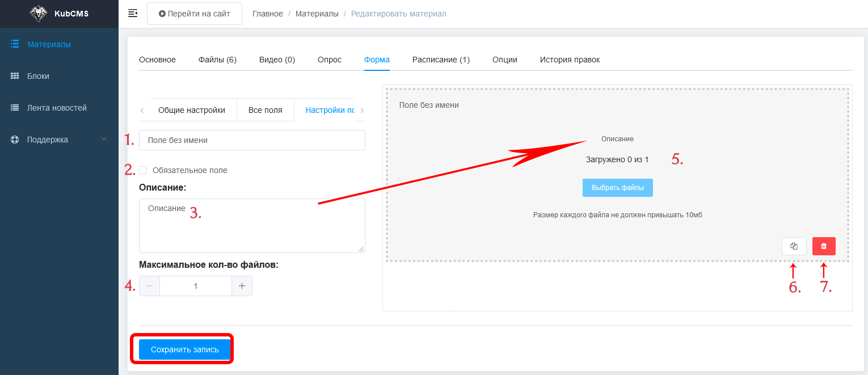Viewport: 868px width, 375px height.
Task: Open Блоки in the sidebar
Action: [59, 76]
